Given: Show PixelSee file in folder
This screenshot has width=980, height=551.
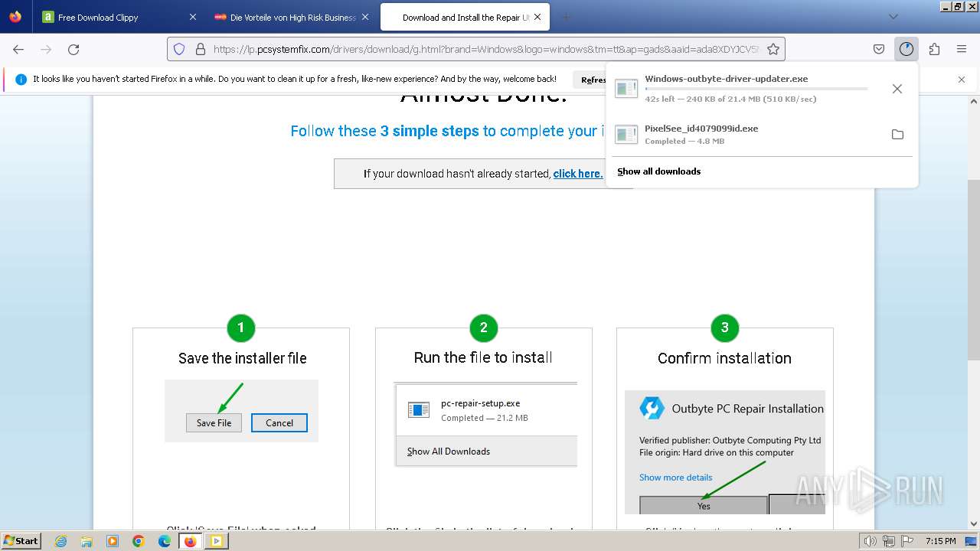Looking at the screenshot, I should (x=897, y=135).
